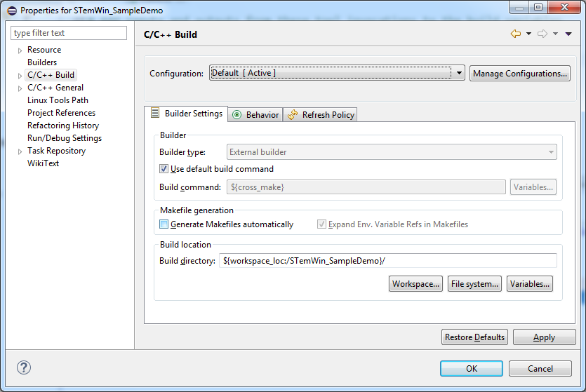Image resolution: width=586 pixels, height=392 pixels.
Task: Click the help question mark icon
Action: tap(24, 367)
